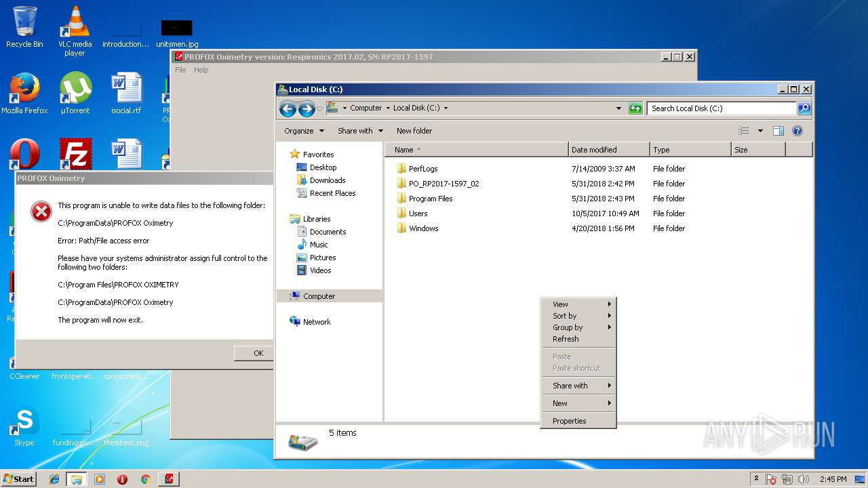Viewport: 868px width, 488px height.
Task: Switch to PROFOX Oximetry taskbar button
Action: coord(168,479)
